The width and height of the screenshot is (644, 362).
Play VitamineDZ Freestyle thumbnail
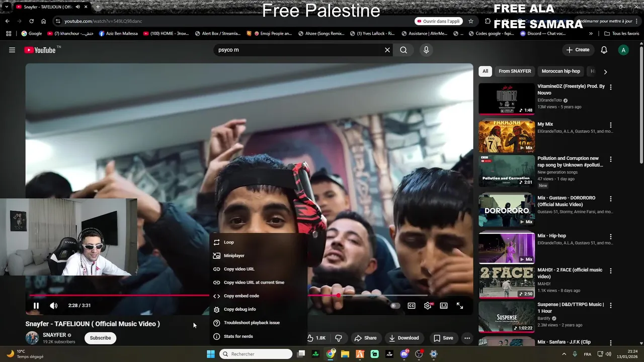(507, 99)
